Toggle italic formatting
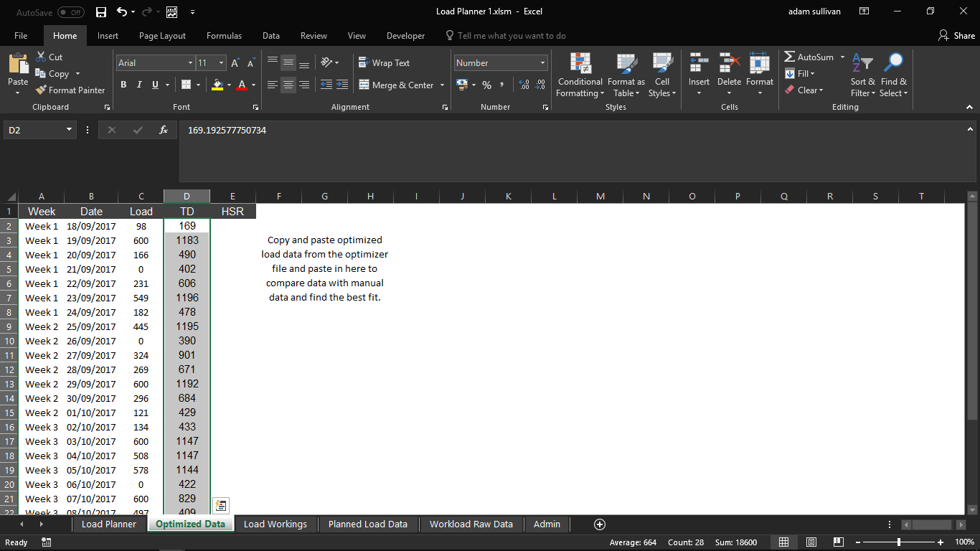980x551 pixels. 138,85
